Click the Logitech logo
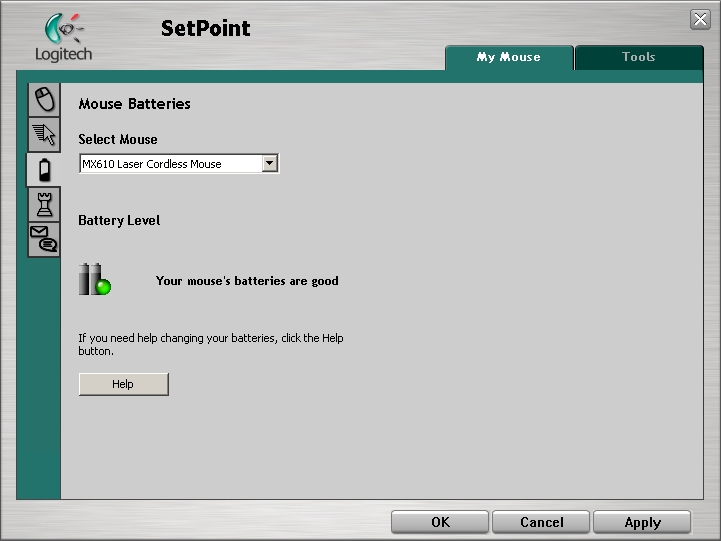Screen dimensions: 721x541 click(x=62, y=38)
